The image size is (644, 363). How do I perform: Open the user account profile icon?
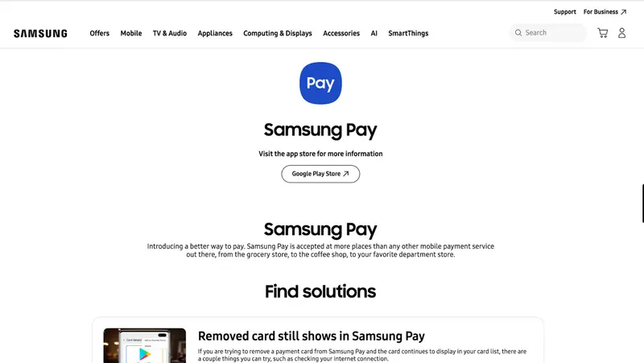[x=621, y=33]
